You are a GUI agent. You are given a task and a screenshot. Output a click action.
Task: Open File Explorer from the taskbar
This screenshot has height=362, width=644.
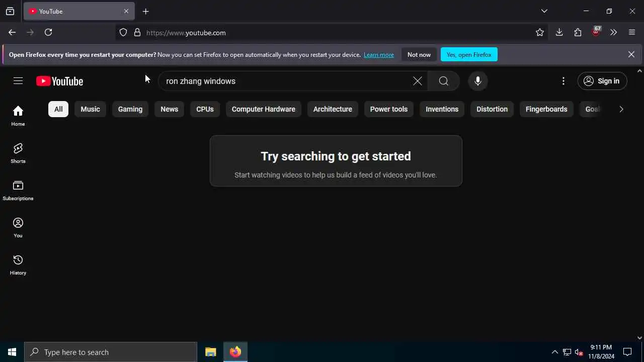211,352
